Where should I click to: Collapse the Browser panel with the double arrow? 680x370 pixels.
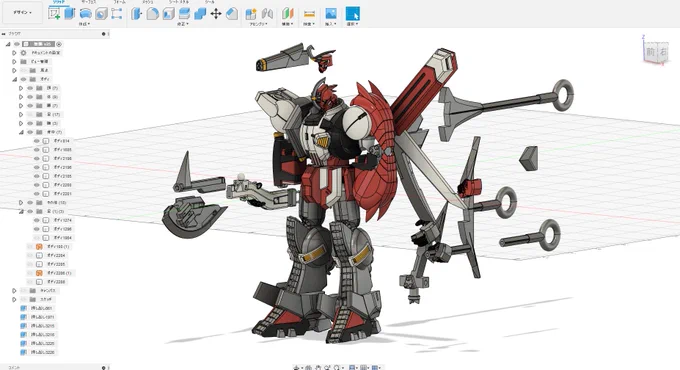tap(4, 33)
